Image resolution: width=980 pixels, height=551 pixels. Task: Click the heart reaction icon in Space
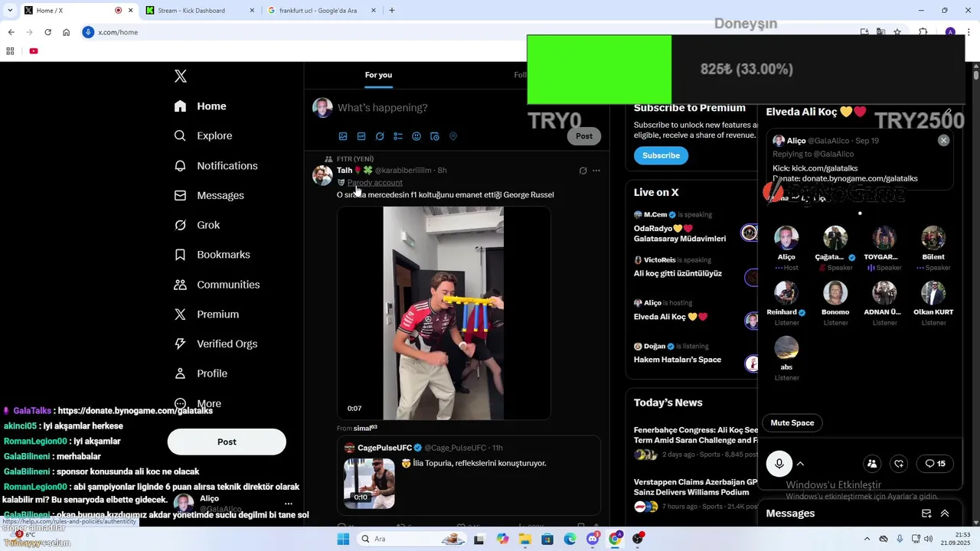coord(899,464)
